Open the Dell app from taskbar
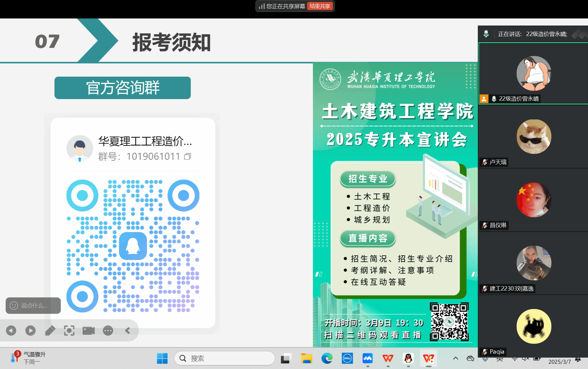The width and height of the screenshot is (588, 369). [347, 359]
